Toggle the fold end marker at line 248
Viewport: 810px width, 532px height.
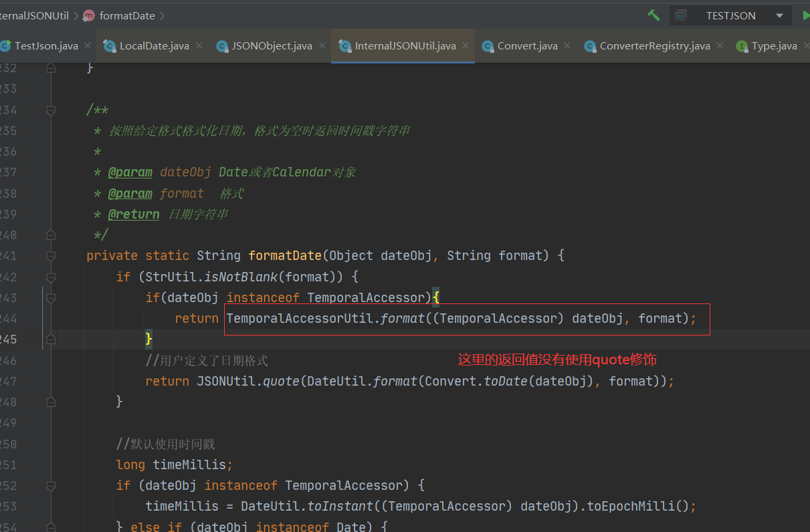pos(51,402)
